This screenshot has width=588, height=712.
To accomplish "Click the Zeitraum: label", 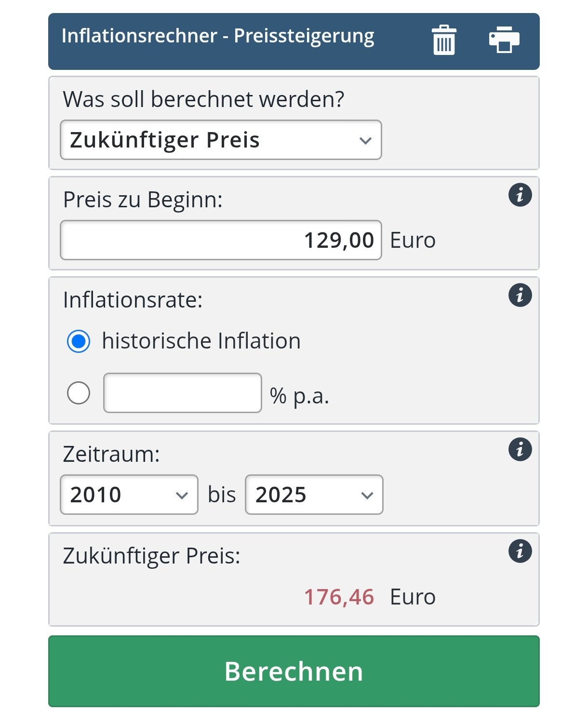I will 111,454.
